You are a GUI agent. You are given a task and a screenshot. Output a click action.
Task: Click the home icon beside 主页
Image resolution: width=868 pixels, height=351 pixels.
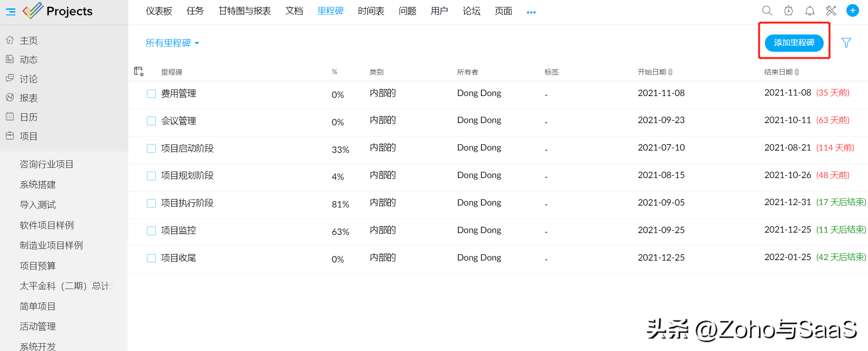point(10,40)
